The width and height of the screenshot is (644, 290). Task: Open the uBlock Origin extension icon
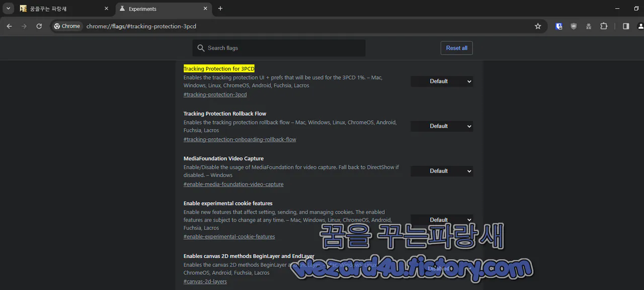(574, 26)
